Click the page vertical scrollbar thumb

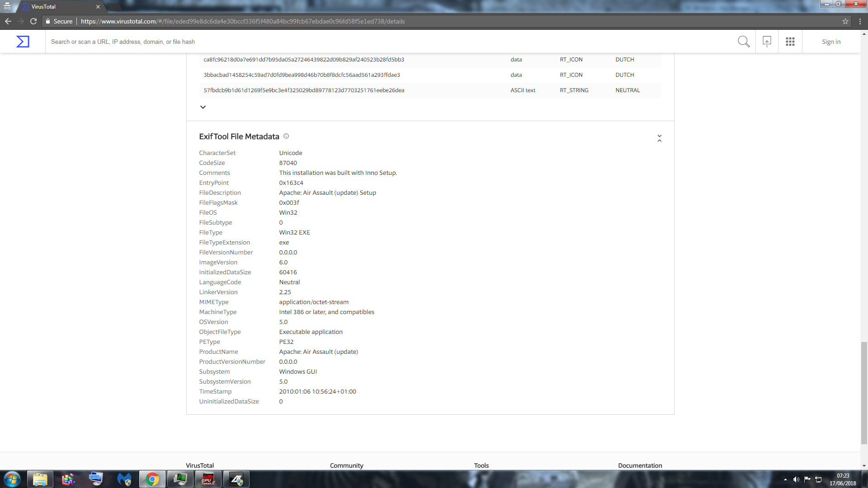[864, 393]
